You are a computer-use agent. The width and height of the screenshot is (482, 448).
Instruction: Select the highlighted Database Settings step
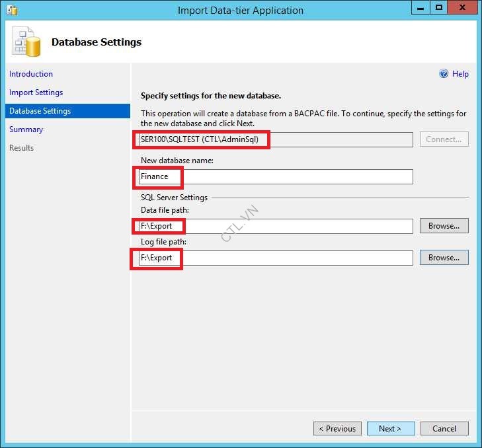(x=40, y=111)
